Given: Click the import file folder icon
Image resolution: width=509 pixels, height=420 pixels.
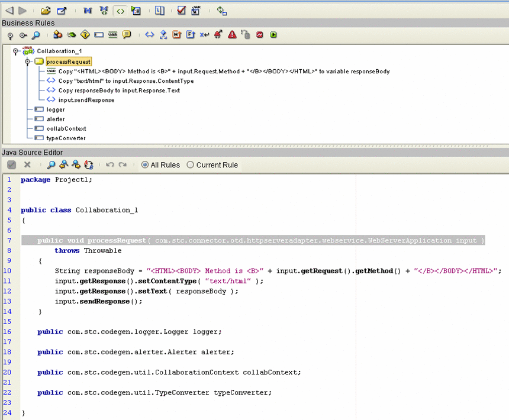Looking at the screenshot, I should click(46, 11).
